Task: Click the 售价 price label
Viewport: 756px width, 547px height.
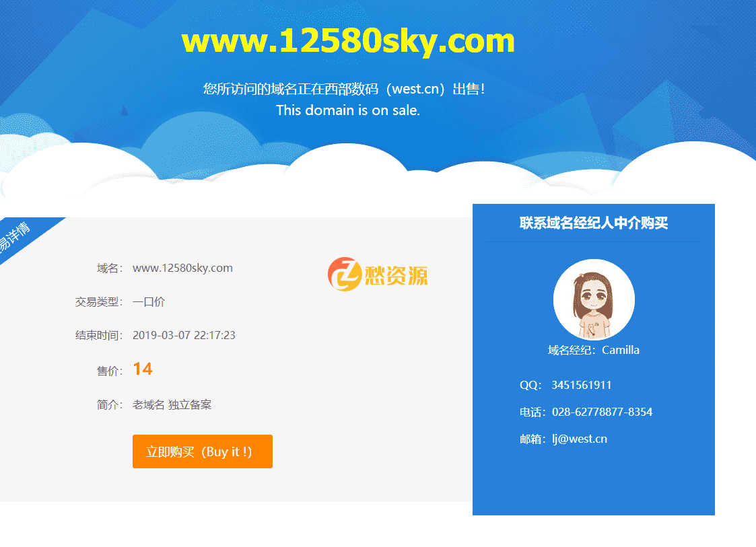Action: [110, 369]
